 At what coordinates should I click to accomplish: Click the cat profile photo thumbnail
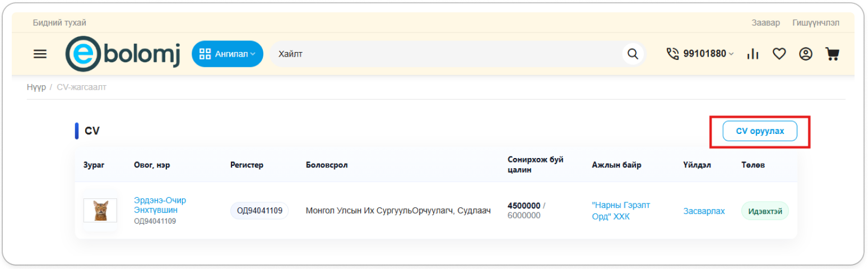[100, 211]
